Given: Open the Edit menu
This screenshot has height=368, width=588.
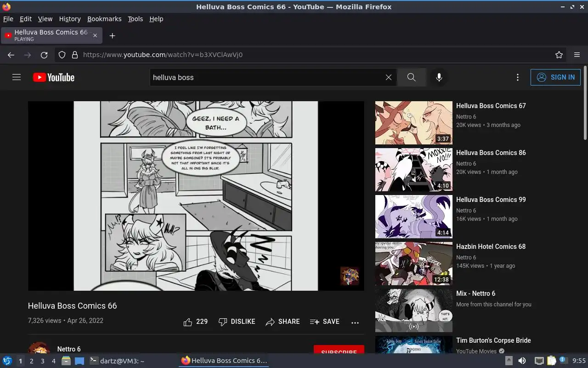Looking at the screenshot, I should click(x=26, y=19).
